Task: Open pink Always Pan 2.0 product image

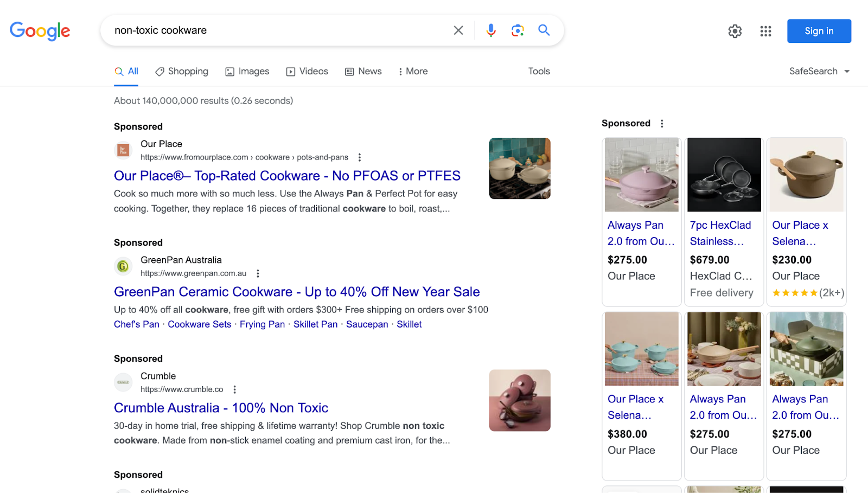Action: pyautogui.click(x=642, y=175)
